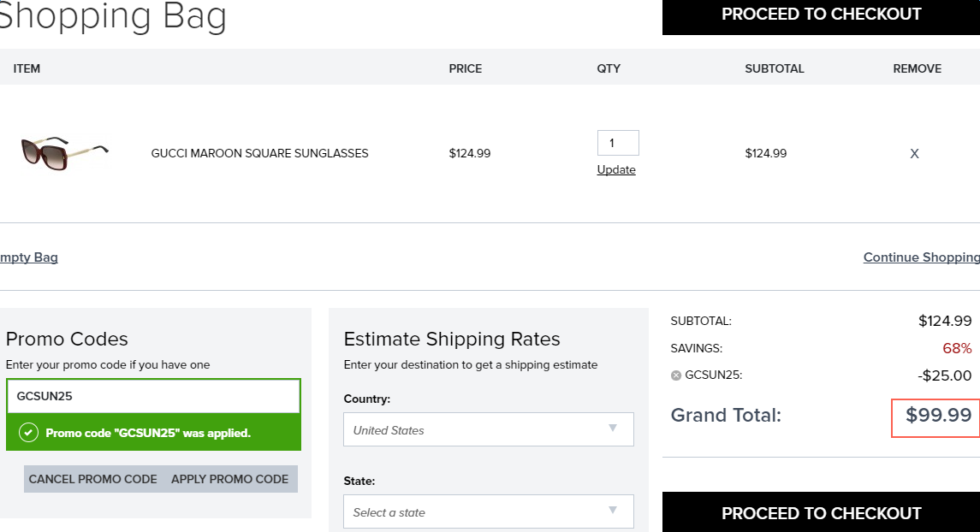
Task: Click the Grand Total $99.99 amount
Action: (x=938, y=415)
